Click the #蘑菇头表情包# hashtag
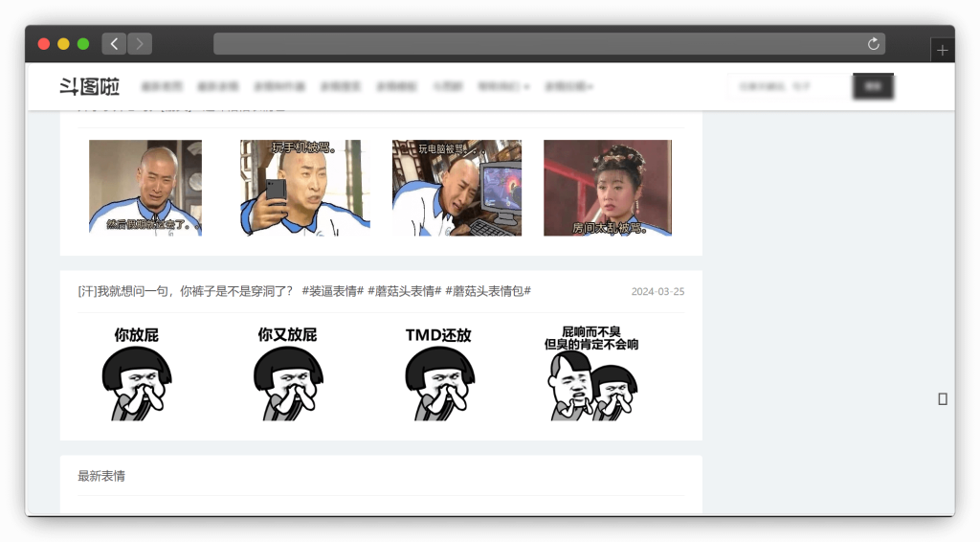 (x=488, y=291)
